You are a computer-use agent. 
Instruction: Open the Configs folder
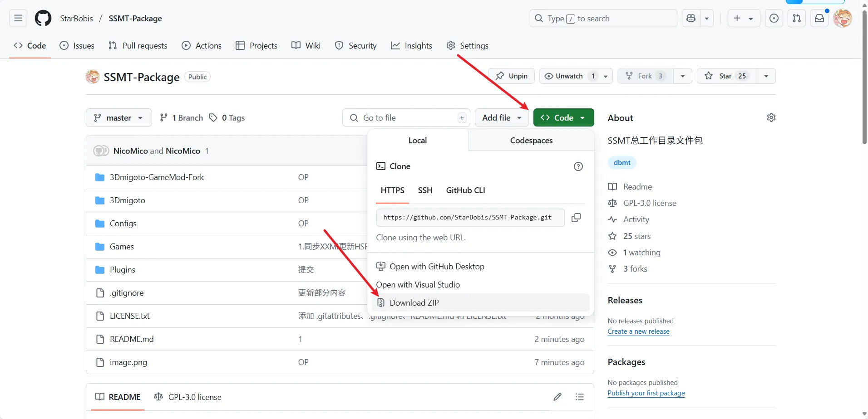123,224
